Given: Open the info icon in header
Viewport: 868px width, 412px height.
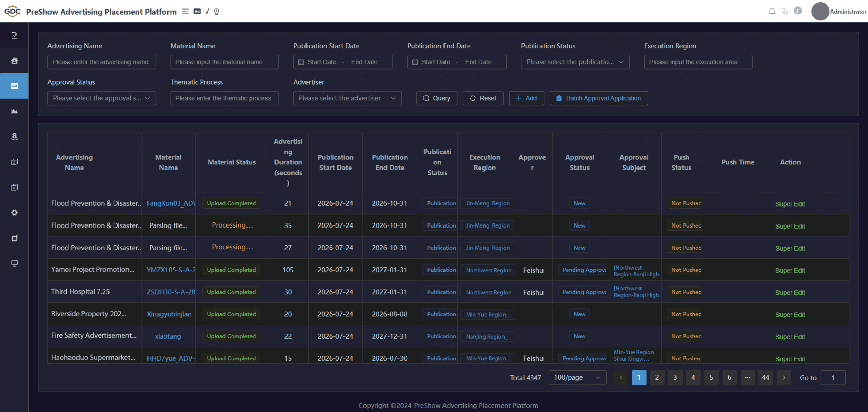Looking at the screenshot, I should 798,11.
